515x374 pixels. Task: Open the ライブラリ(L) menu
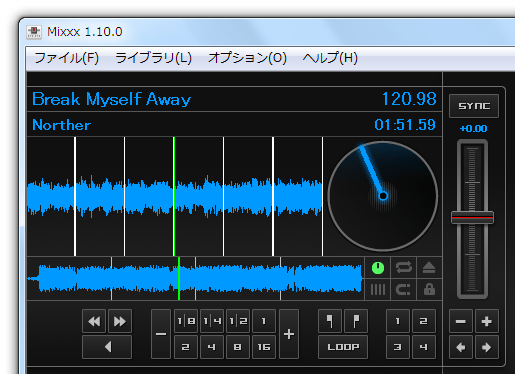153,58
